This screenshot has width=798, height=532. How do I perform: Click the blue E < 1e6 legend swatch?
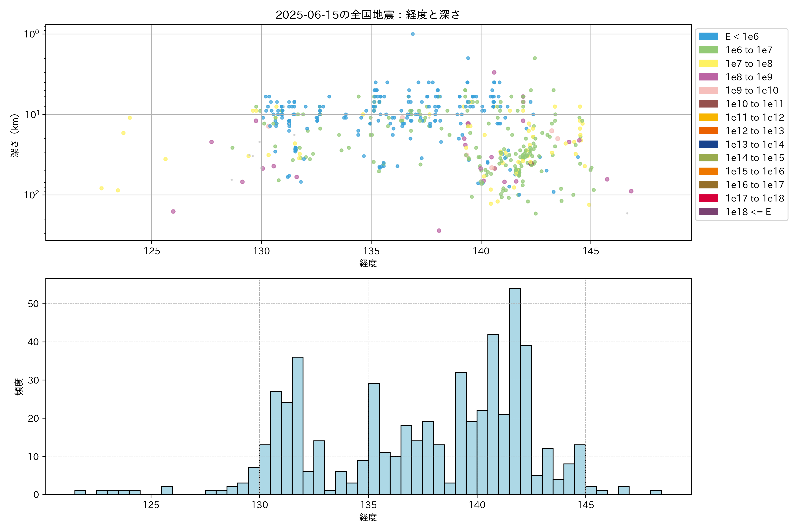708,36
